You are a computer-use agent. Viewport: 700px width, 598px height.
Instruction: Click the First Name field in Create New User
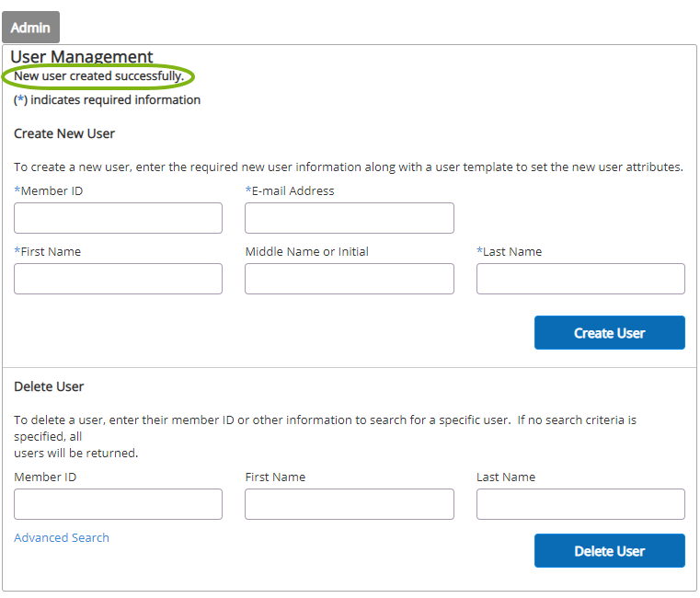click(118, 279)
